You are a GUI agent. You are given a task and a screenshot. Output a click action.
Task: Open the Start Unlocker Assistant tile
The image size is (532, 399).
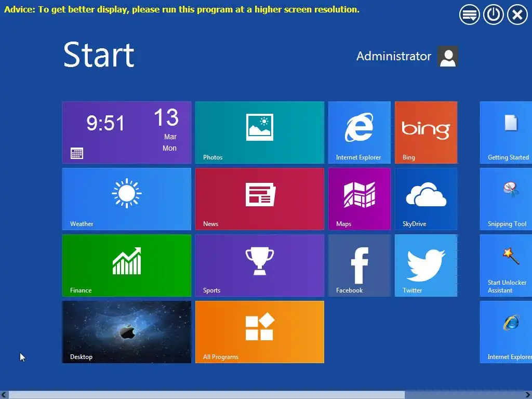coord(506,265)
